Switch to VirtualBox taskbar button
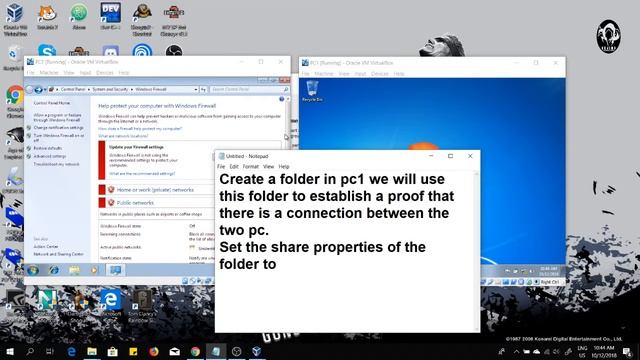Viewport: 640px width, 360px height. tap(257, 351)
